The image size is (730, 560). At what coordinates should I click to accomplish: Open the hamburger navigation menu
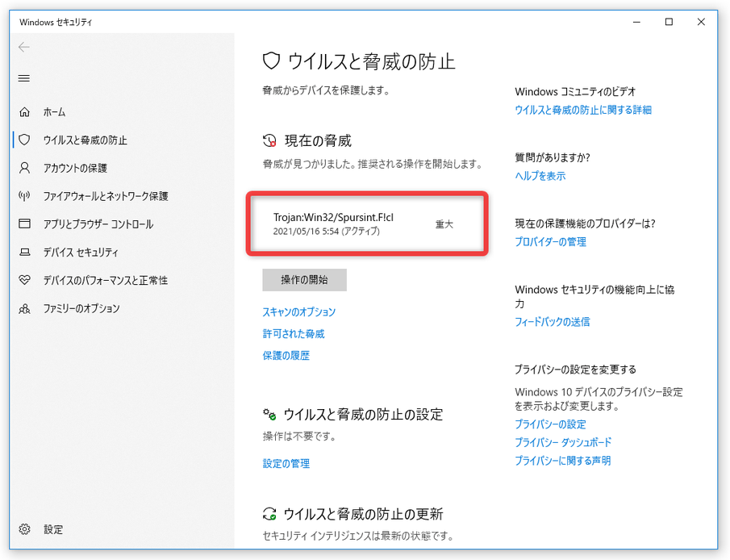pos(23,78)
